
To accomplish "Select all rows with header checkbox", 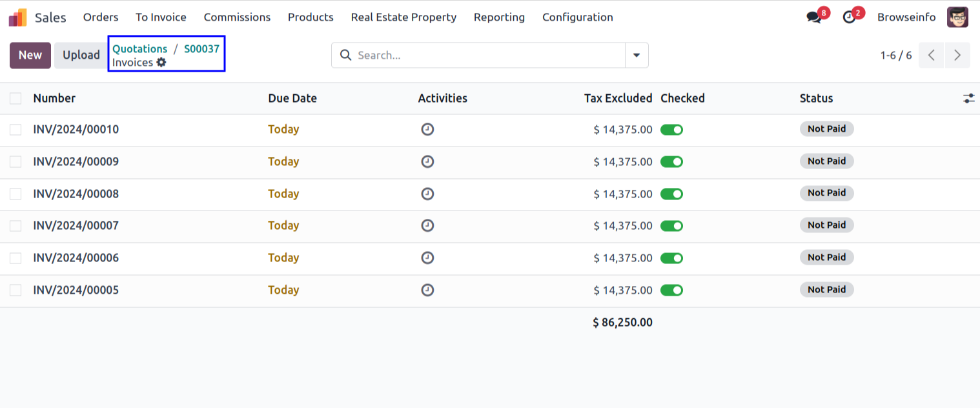I will [x=15, y=98].
